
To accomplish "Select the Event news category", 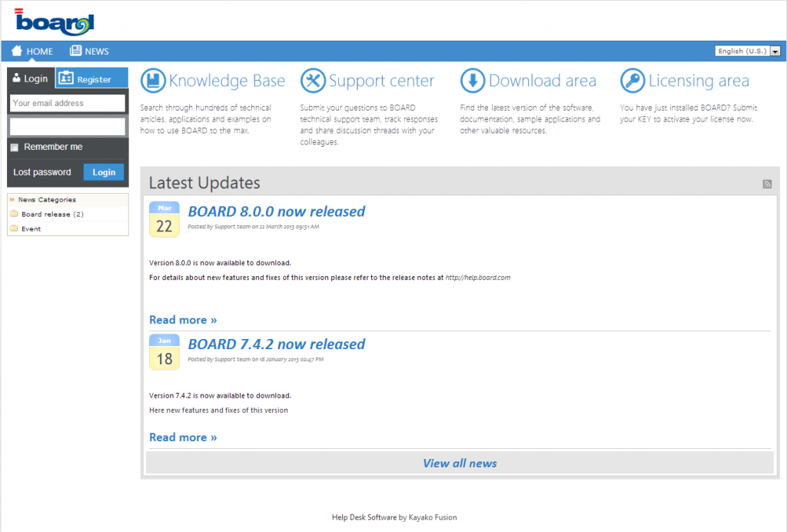I will click(x=31, y=229).
